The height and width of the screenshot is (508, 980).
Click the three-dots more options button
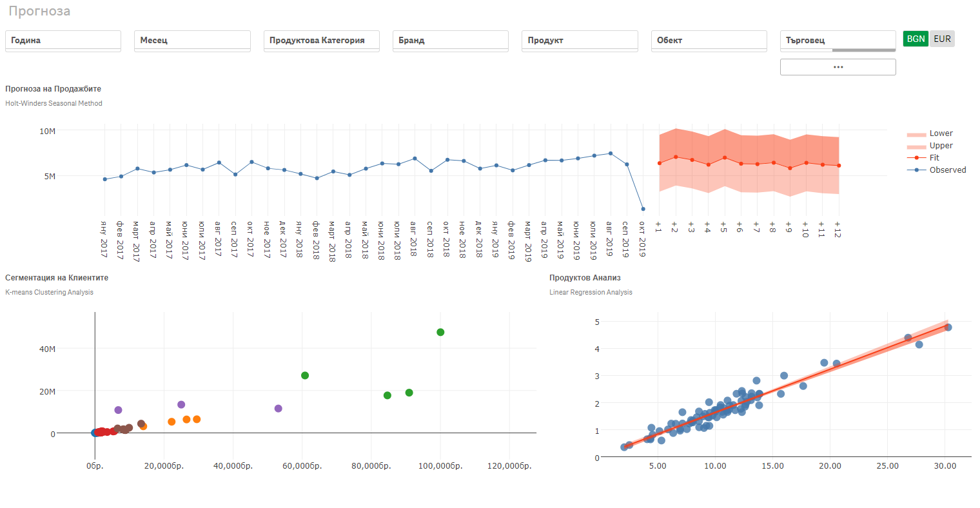click(x=838, y=67)
